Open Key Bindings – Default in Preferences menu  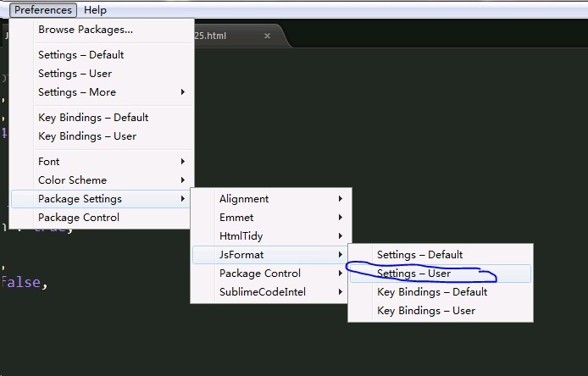(102, 118)
